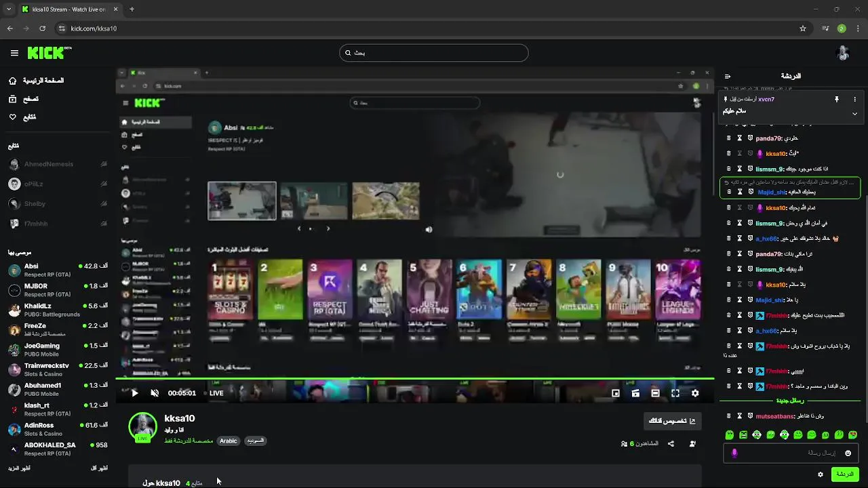This screenshot has height=488, width=868.
Task: Expand sidebar list with أظهر المزيد
Action: pyautogui.click(x=19, y=468)
